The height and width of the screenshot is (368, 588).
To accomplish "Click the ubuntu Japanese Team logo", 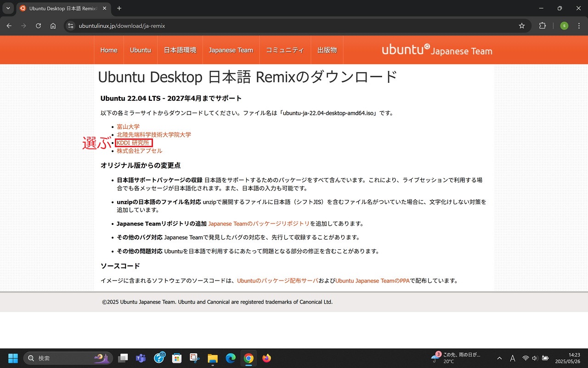I will point(437,50).
